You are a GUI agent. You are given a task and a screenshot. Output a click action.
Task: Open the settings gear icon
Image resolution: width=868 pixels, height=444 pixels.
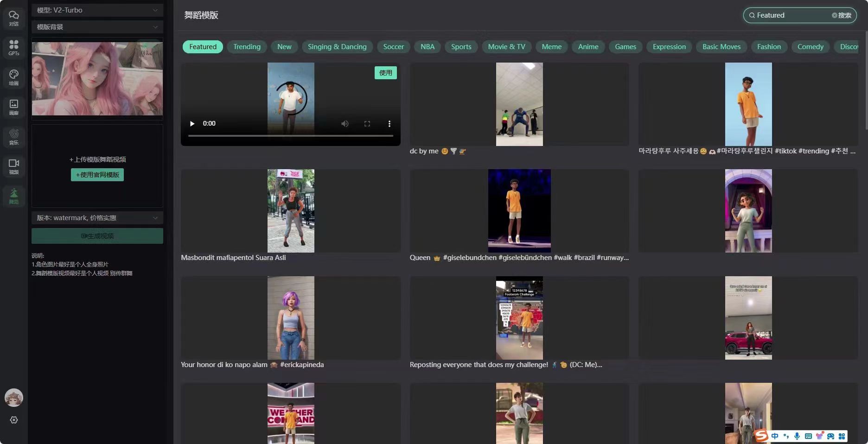coord(14,420)
